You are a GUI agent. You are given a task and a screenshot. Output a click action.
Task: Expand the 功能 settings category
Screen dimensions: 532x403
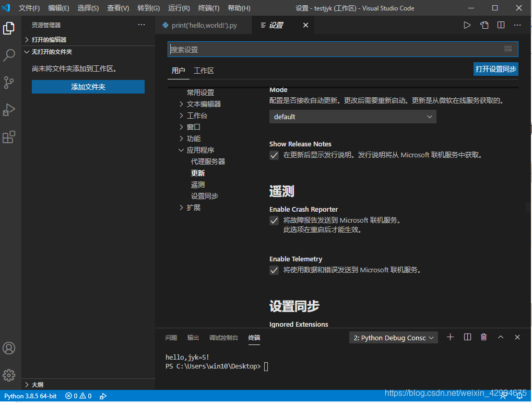click(x=190, y=139)
